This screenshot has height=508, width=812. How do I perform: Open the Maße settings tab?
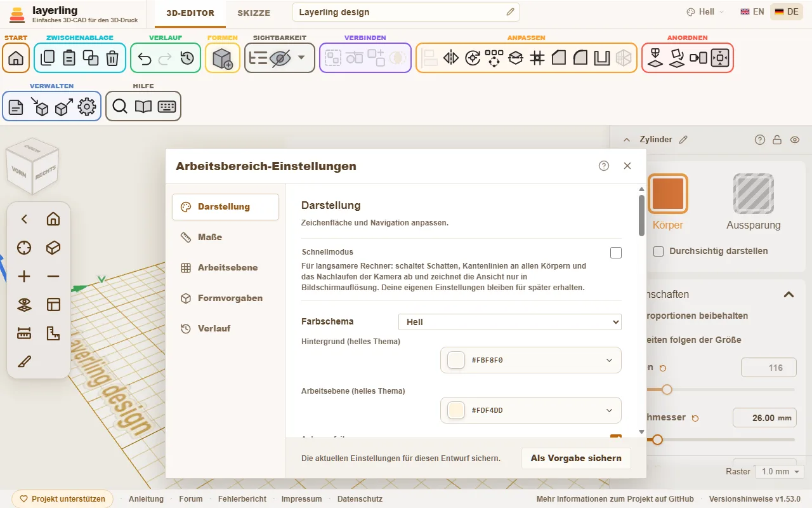225,237
